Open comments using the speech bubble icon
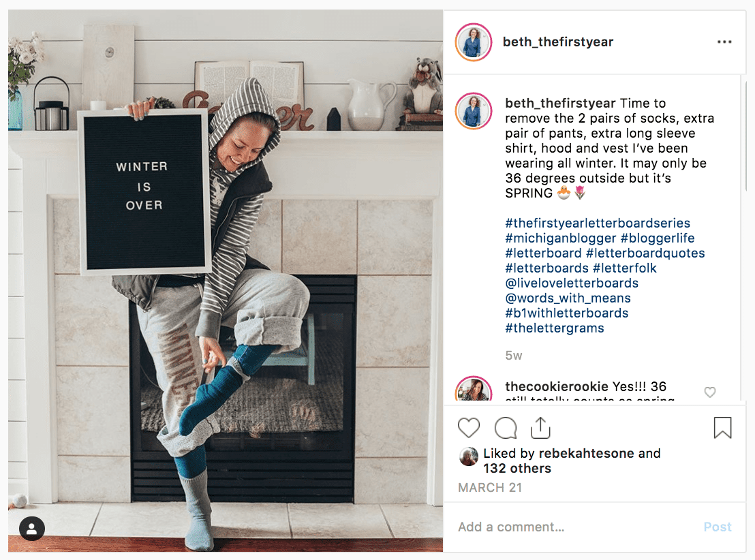Viewport: 755px width, 560px height. [505, 428]
